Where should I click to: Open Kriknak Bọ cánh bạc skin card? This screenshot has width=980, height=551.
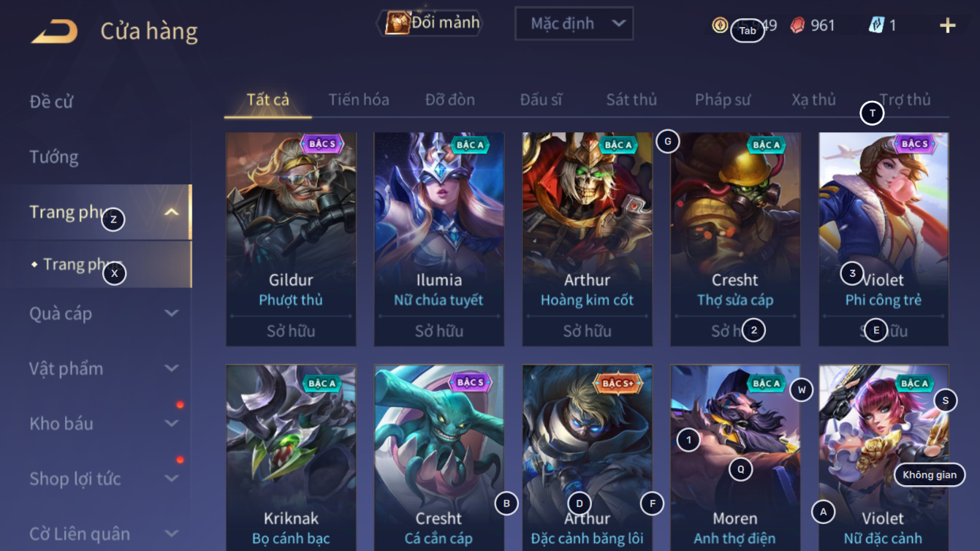tap(291, 457)
